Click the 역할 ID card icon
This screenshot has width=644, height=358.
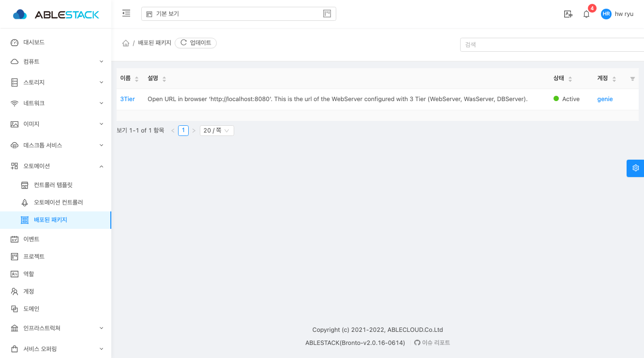coord(15,274)
